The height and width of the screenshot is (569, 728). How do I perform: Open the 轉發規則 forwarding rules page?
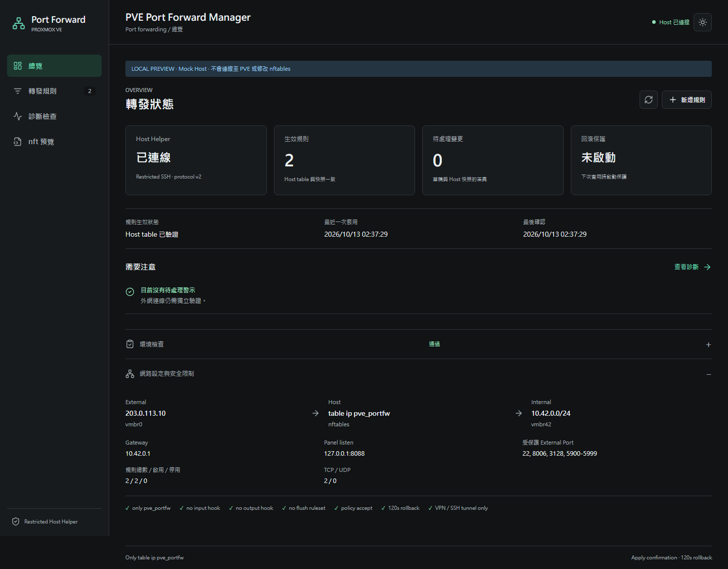[x=54, y=91]
